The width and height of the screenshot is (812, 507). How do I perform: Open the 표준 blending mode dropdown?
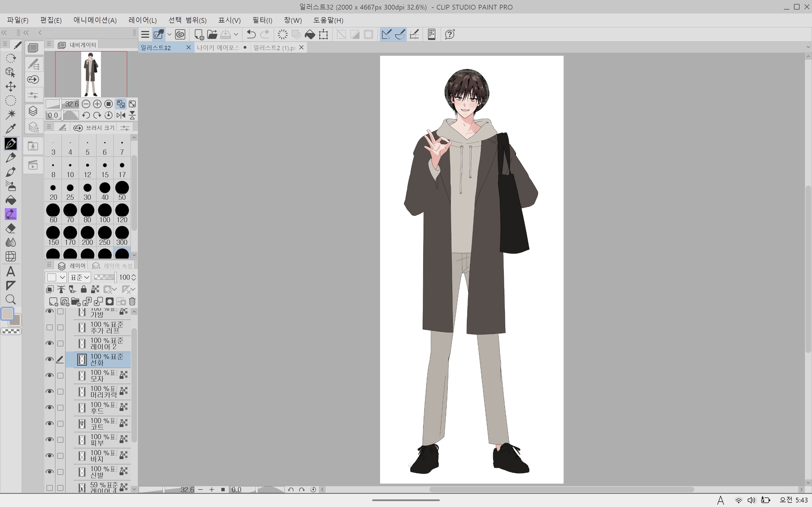[80, 277]
